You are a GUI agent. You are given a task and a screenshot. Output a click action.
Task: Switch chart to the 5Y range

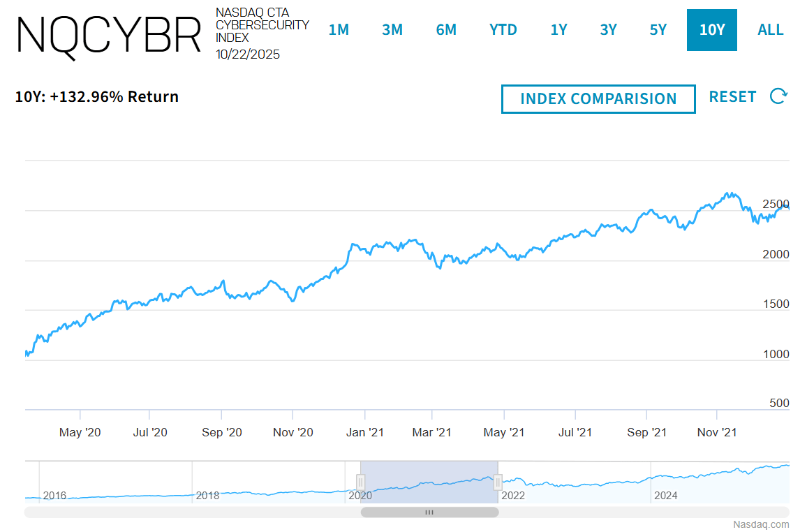(x=658, y=30)
